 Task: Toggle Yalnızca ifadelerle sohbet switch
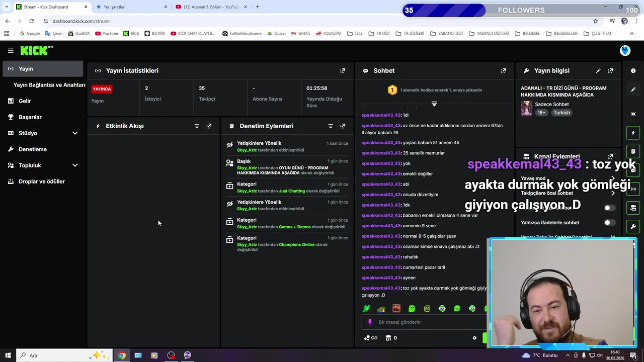coord(609,222)
